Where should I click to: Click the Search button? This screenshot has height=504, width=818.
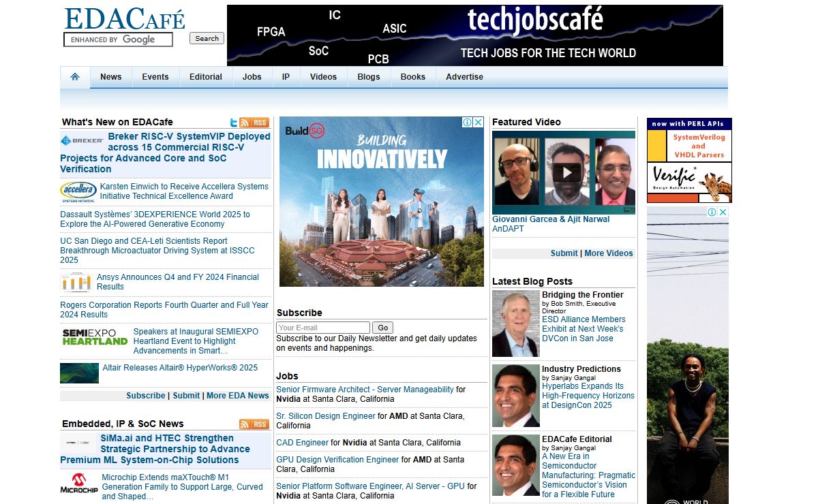pyautogui.click(x=207, y=39)
